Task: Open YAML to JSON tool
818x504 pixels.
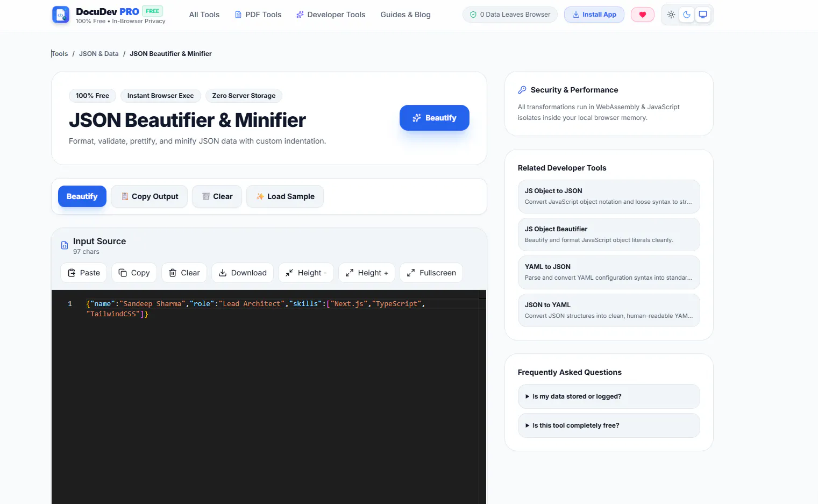Action: click(x=609, y=272)
